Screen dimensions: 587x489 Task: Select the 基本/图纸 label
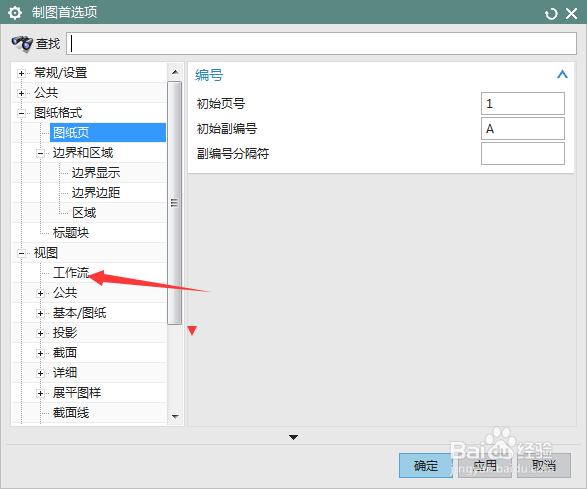pyautogui.click(x=79, y=313)
